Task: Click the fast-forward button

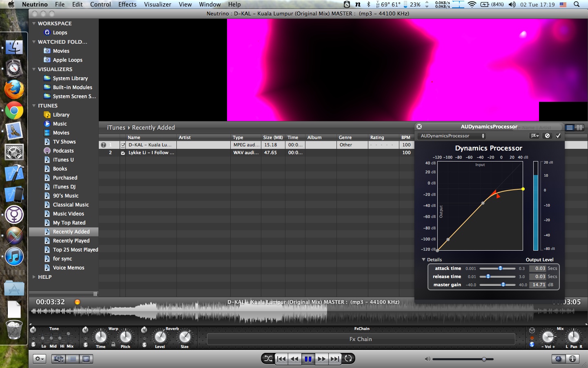Action: tap(321, 359)
